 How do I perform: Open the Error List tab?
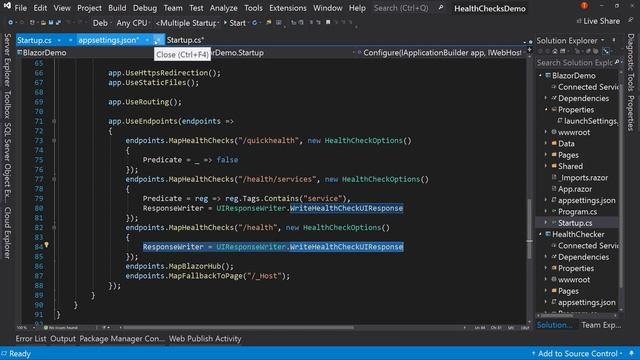click(x=31, y=339)
